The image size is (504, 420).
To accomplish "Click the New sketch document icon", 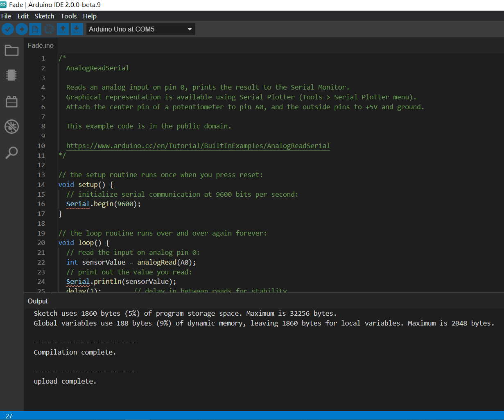I will (36, 29).
